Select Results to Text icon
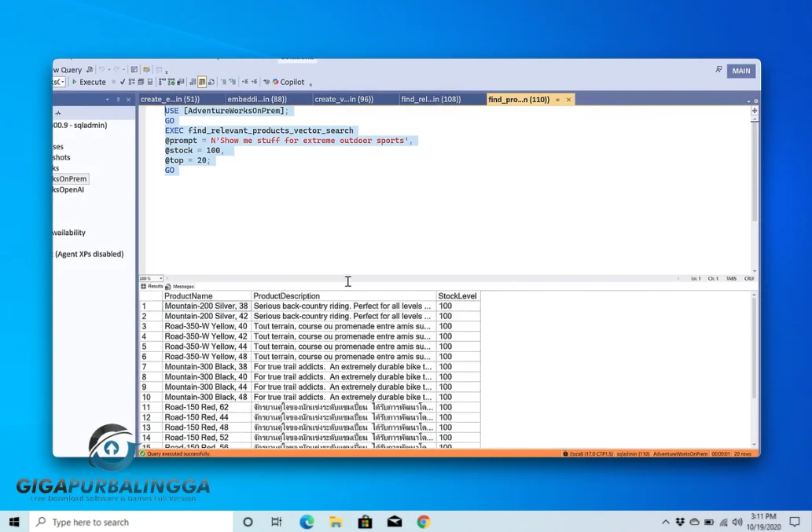Viewport: 812px width, 532px height. [193, 82]
